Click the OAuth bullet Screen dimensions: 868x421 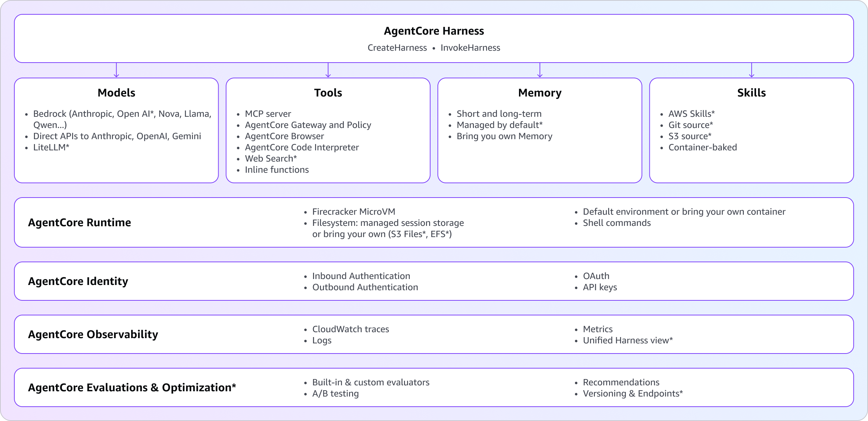596,276
